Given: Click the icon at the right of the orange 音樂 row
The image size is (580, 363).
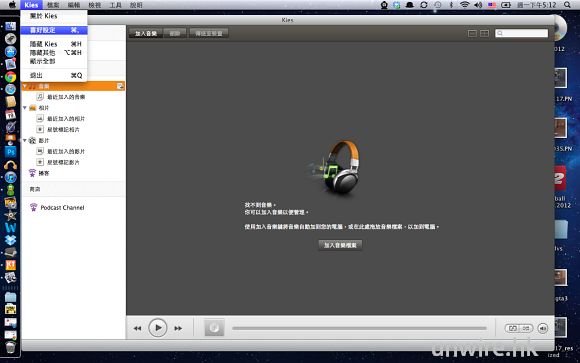Looking at the screenshot, I should [120, 86].
